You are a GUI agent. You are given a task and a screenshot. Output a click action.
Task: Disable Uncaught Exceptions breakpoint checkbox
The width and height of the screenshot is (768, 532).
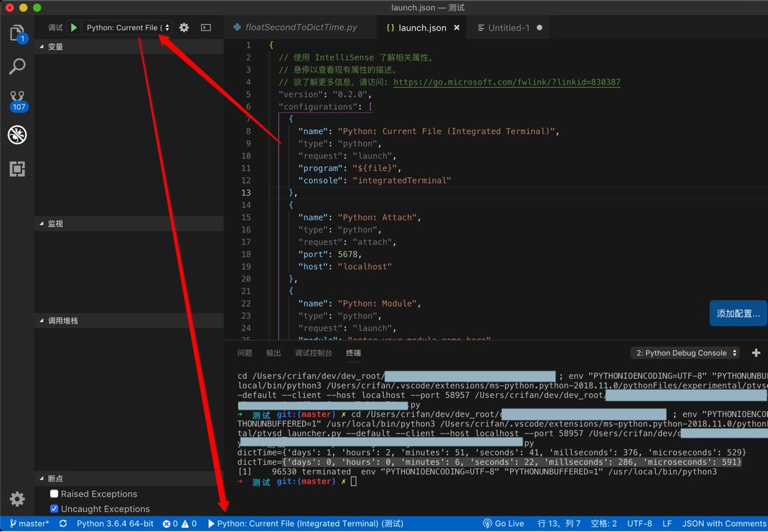(54, 509)
